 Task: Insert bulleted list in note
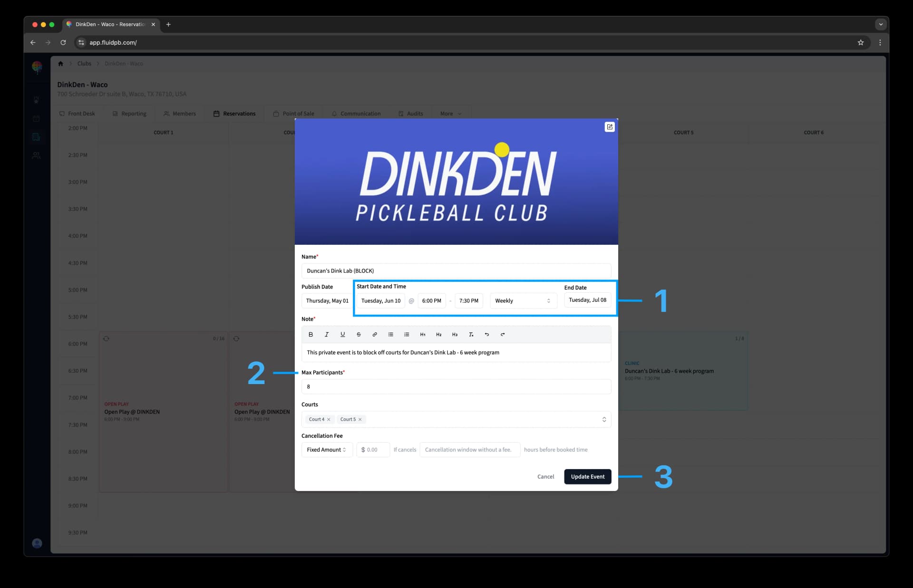point(390,335)
